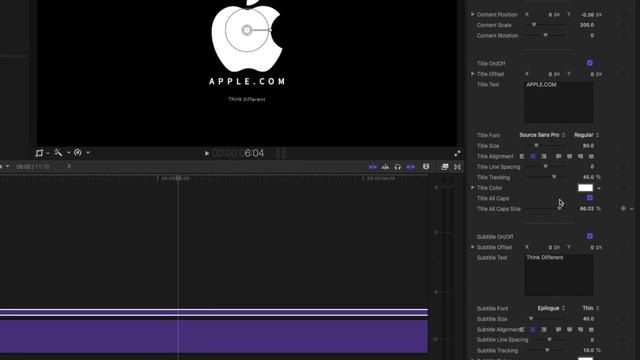This screenshot has width=640, height=360.
Task: Select the large purple timeline clip
Action: tap(214, 336)
